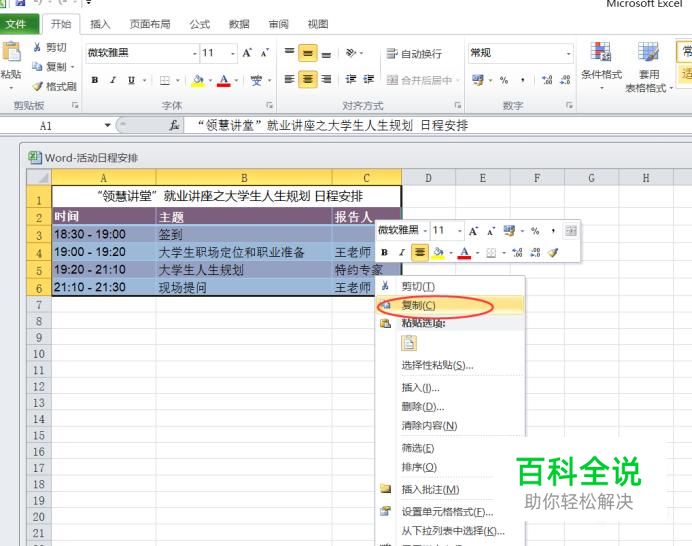
Task: Apply comma style in ribbon number group
Action: (523, 80)
